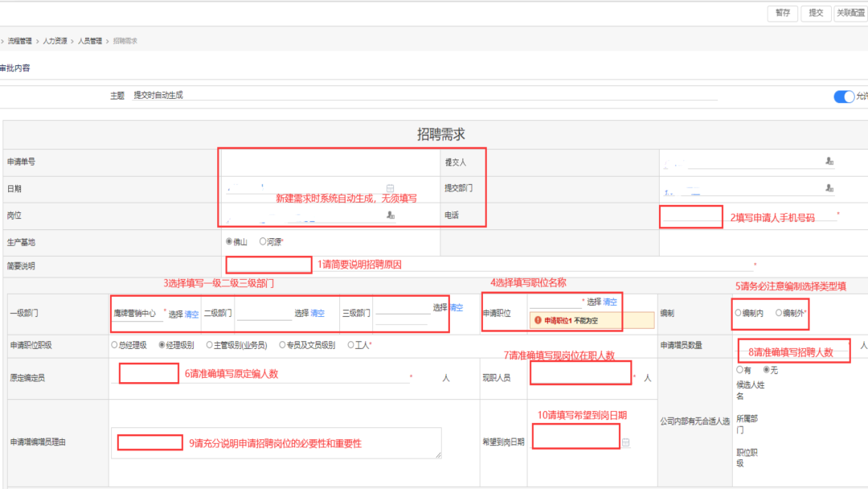Click the 暂存 button
Screen dimensions: 868x489
783,14
